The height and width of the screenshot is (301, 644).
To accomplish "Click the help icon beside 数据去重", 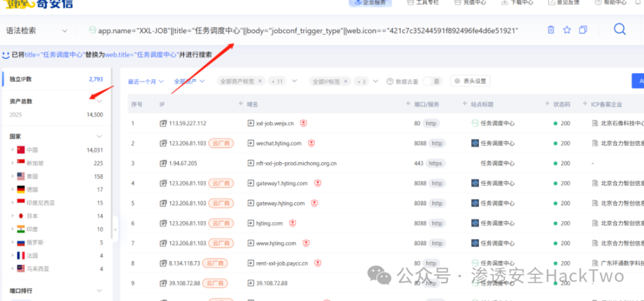I will pyautogui.click(x=390, y=81).
